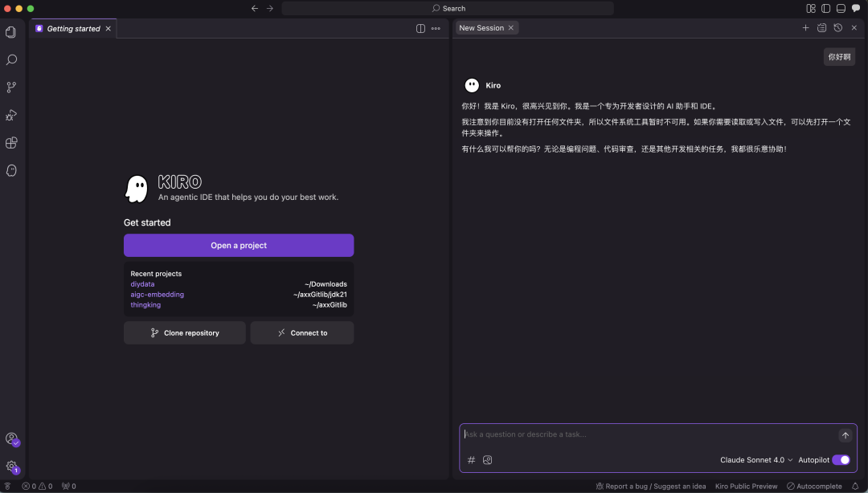The image size is (868, 493).
Task: Open recent project aigc-embedding
Action: tap(158, 295)
